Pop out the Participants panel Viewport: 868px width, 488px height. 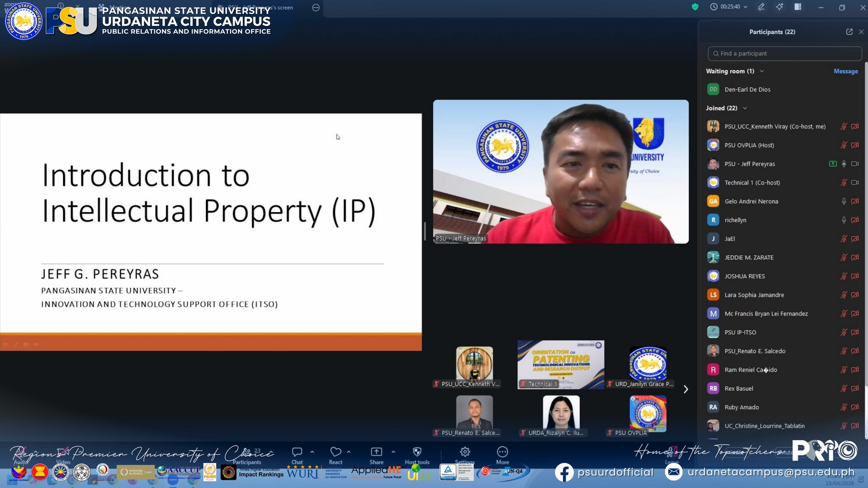point(849,32)
